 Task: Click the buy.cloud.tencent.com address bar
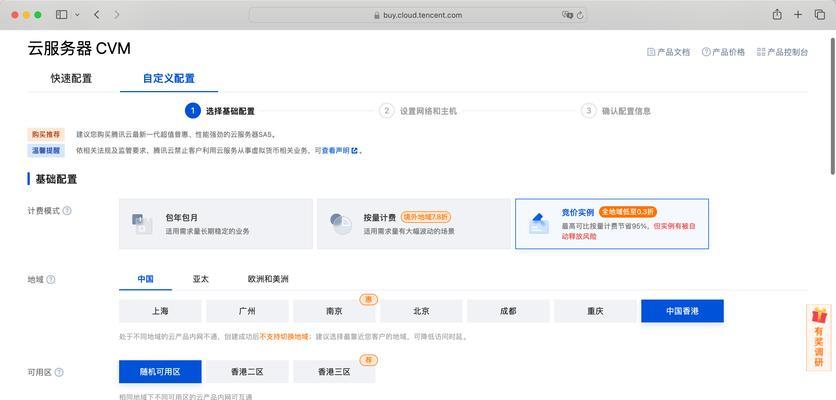tap(417, 15)
